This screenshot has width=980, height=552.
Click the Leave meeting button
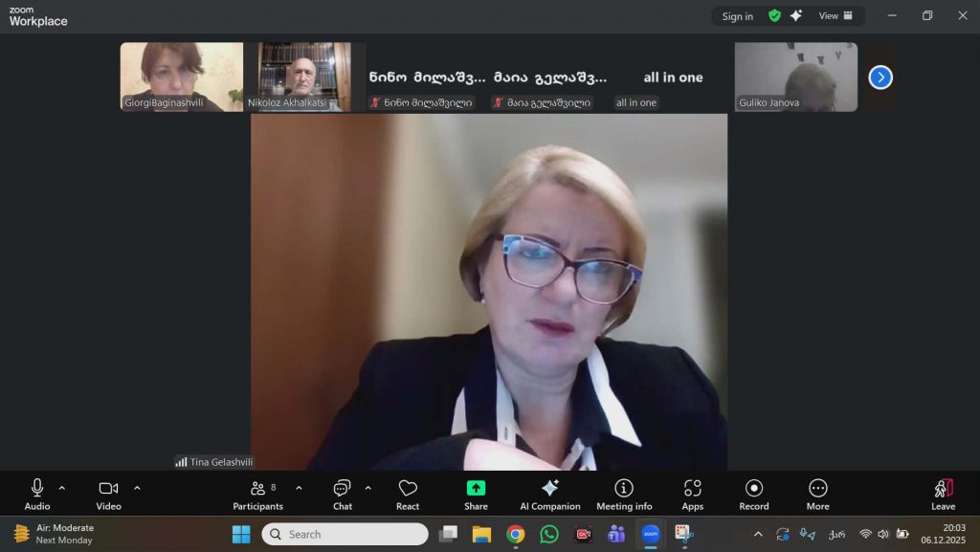(943, 494)
